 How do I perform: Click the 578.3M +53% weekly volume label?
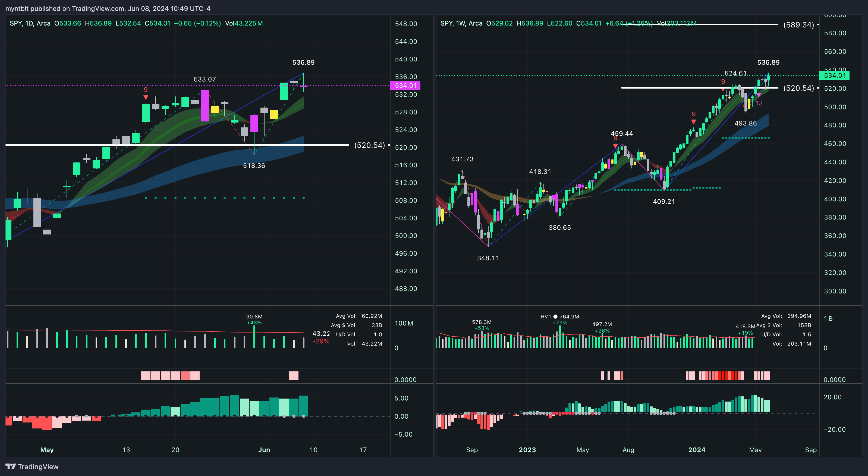pyautogui.click(x=482, y=325)
